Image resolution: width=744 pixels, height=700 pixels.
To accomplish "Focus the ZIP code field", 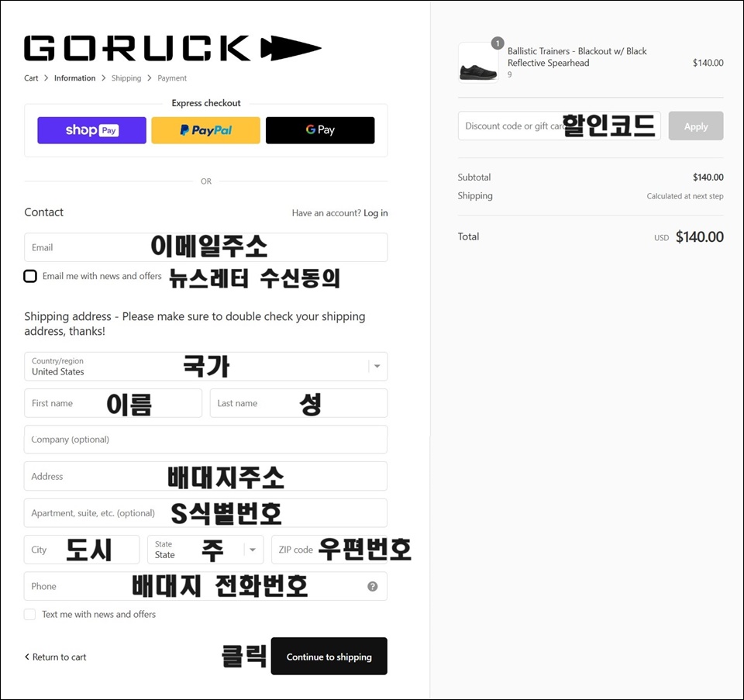I will (x=329, y=550).
